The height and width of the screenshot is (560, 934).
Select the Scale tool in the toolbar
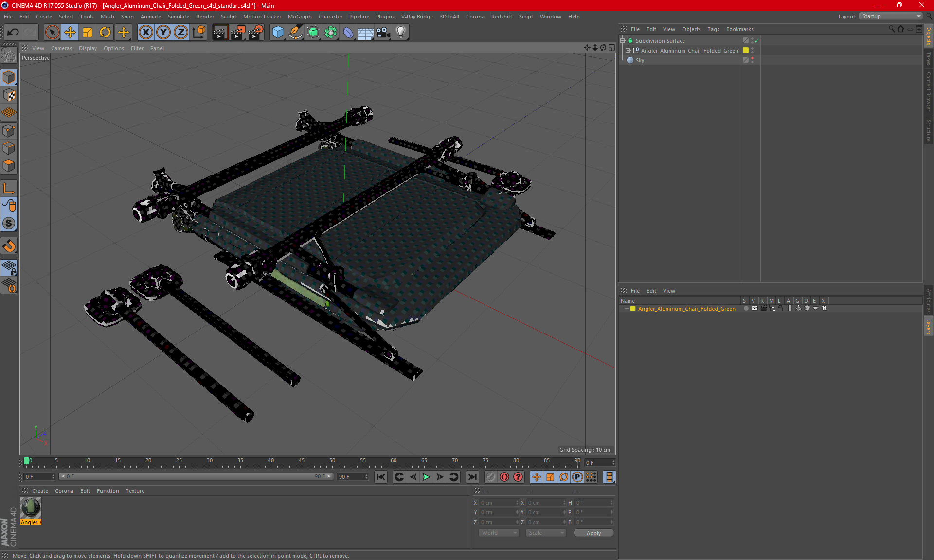tap(88, 33)
